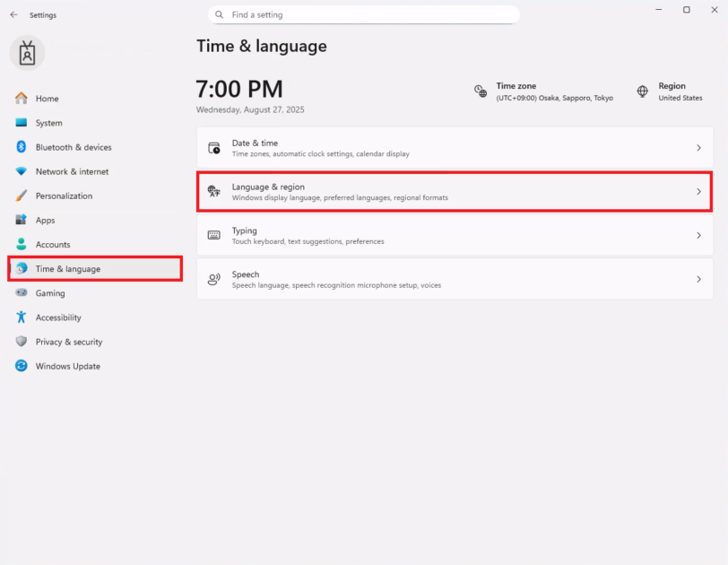This screenshot has width=728, height=565.
Task: Click the Time & language page heading
Action: point(262,46)
